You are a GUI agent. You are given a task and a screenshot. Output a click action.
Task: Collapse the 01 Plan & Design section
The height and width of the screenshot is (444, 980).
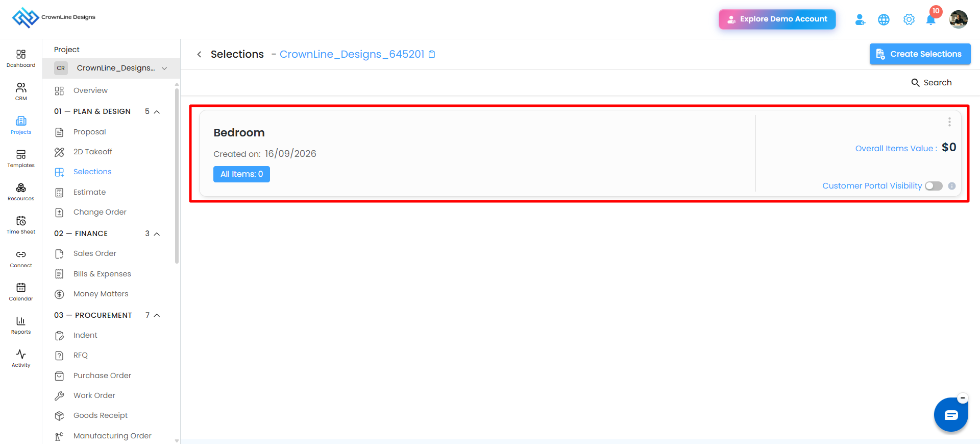pyautogui.click(x=157, y=111)
